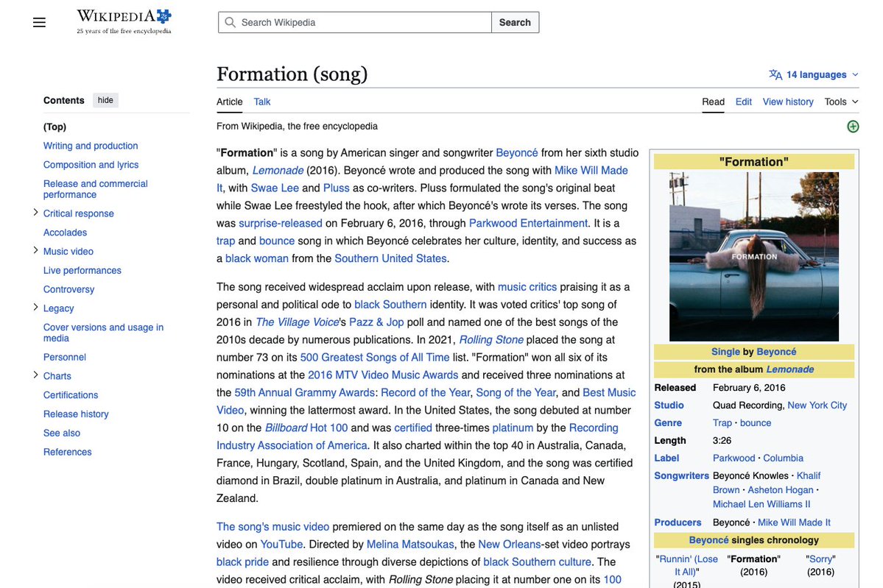Open the Southern United States link
This screenshot has height=588, width=883.
pos(390,259)
